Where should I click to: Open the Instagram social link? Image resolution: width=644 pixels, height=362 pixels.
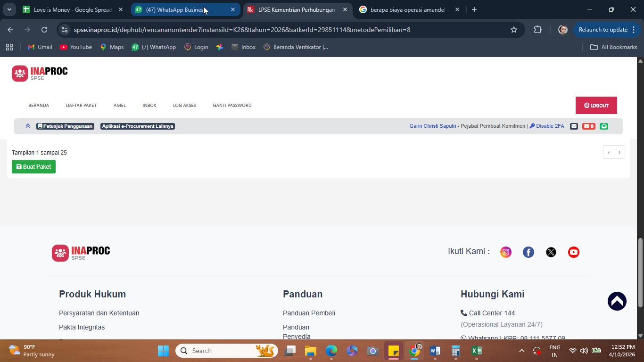pyautogui.click(x=506, y=252)
